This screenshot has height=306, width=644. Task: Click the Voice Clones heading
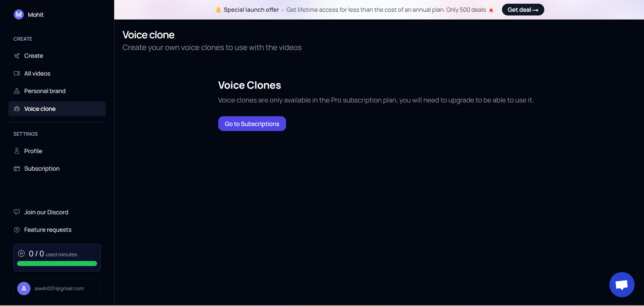click(x=250, y=85)
